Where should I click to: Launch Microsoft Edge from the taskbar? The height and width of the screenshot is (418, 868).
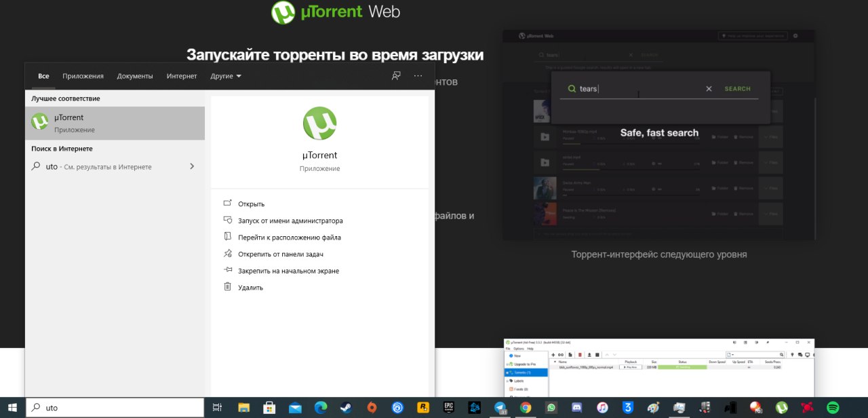pos(321,408)
